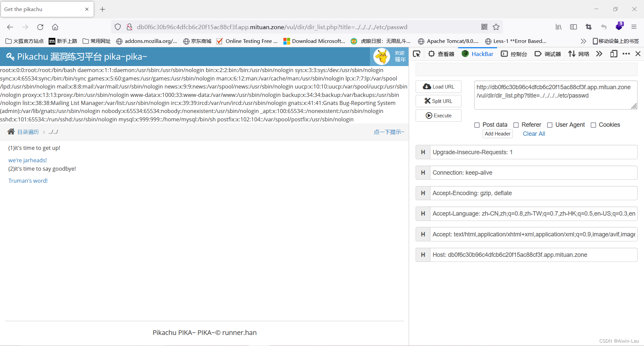Click the insecure connection lock icon
This screenshot has width=644, height=346.
(129, 27)
